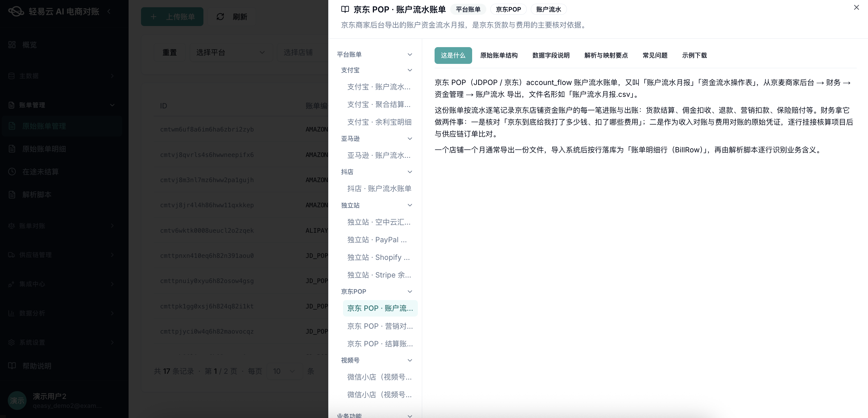Screen dimensions: 868x418
Task: Click the 重置 button
Action: click(170, 53)
